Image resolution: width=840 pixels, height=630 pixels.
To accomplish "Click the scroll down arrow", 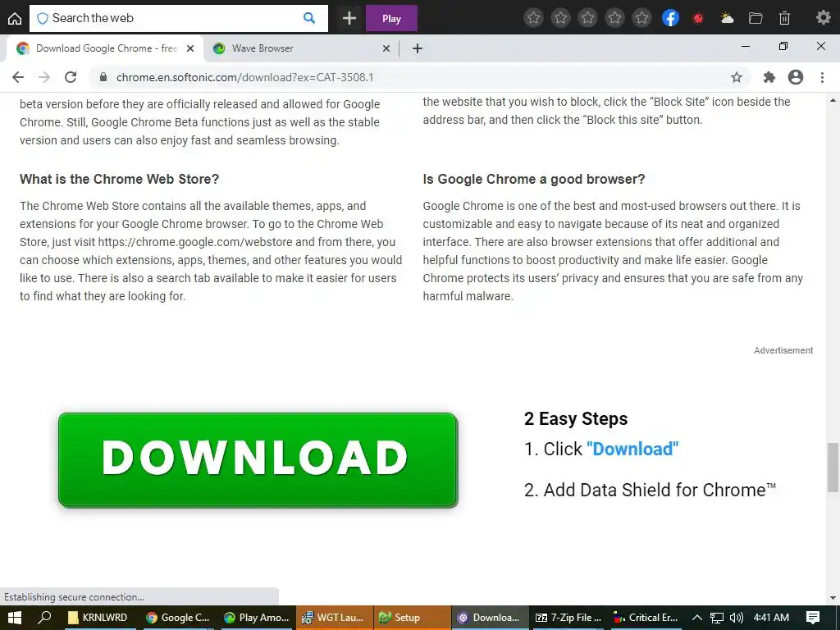I will pyautogui.click(x=833, y=598).
